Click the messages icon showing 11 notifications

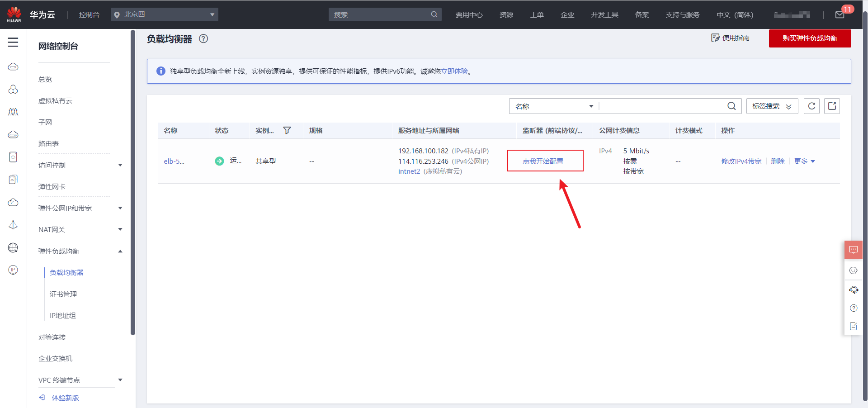(840, 14)
